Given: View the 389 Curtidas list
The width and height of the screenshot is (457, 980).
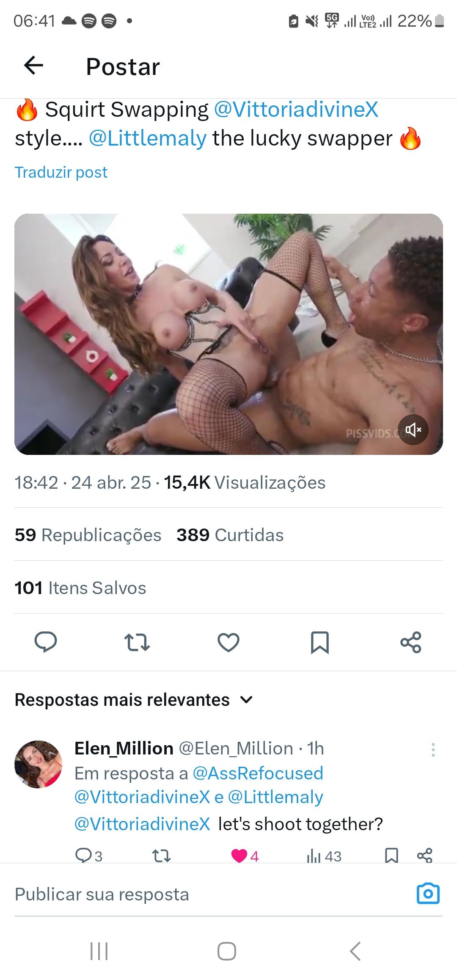Looking at the screenshot, I should click(x=230, y=535).
